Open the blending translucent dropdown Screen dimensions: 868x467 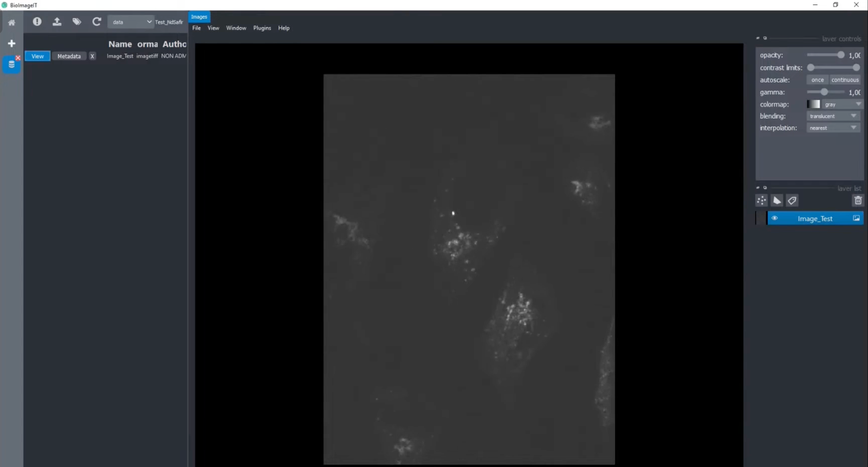point(833,116)
